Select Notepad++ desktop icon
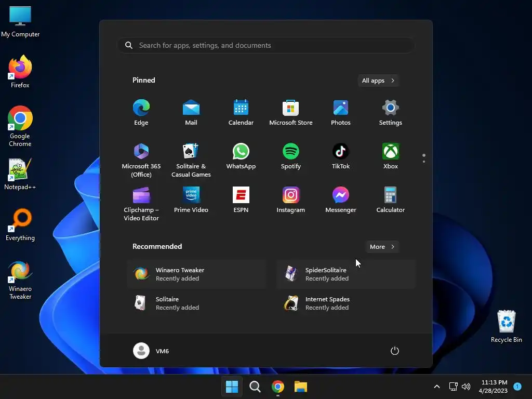Viewport: 532px width, 399px height. click(x=20, y=174)
